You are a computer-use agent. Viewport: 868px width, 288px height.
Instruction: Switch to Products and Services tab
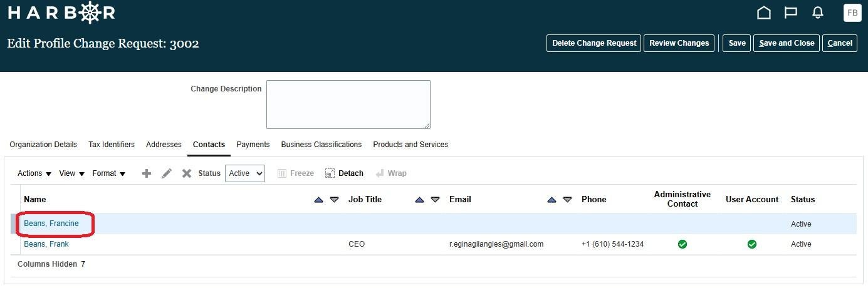pos(410,145)
